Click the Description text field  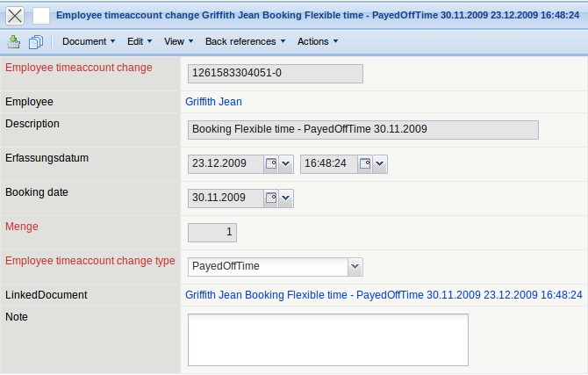click(362, 129)
